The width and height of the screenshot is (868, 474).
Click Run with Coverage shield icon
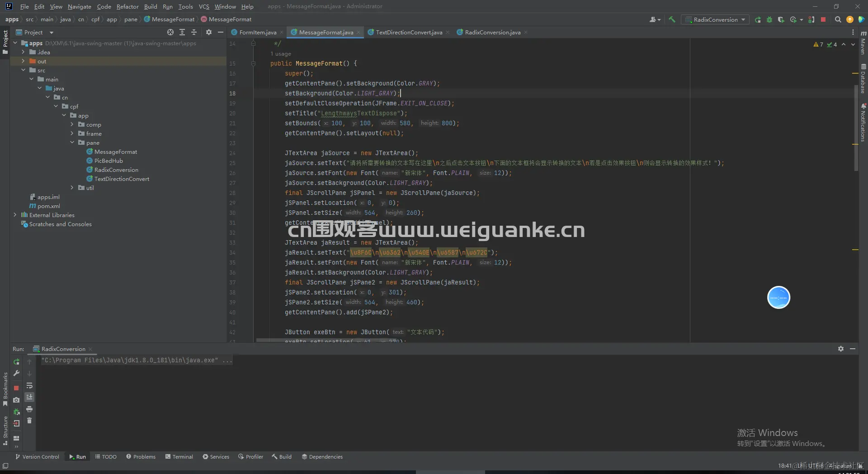point(781,19)
